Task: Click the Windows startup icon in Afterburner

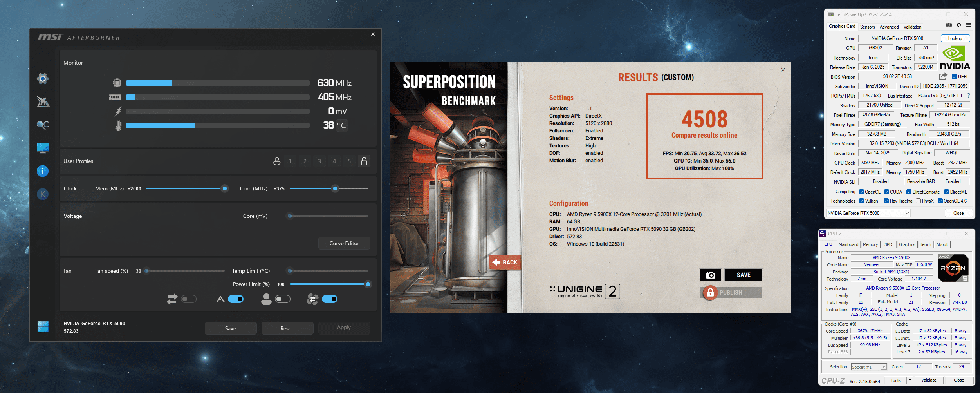Action: click(x=43, y=327)
